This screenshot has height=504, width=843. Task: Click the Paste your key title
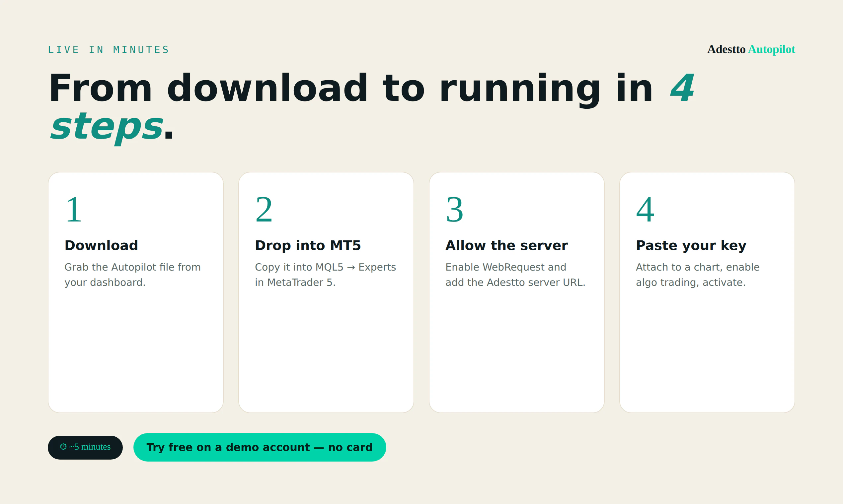[x=691, y=246]
